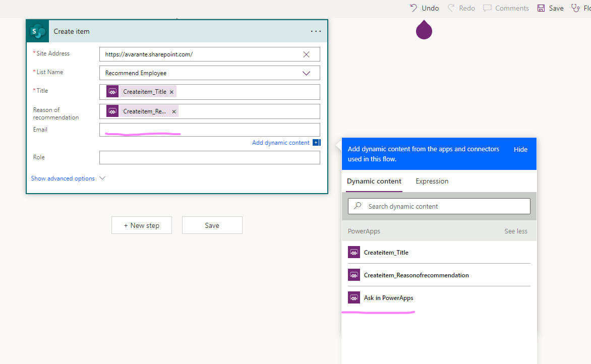Click the SharePoint icon in Create item header

pos(38,31)
